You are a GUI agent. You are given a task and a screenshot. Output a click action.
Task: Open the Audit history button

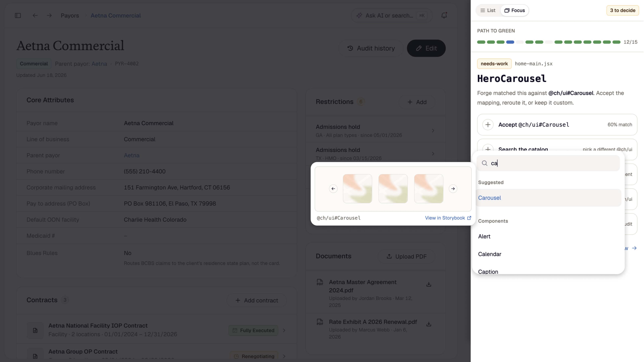[x=371, y=48]
